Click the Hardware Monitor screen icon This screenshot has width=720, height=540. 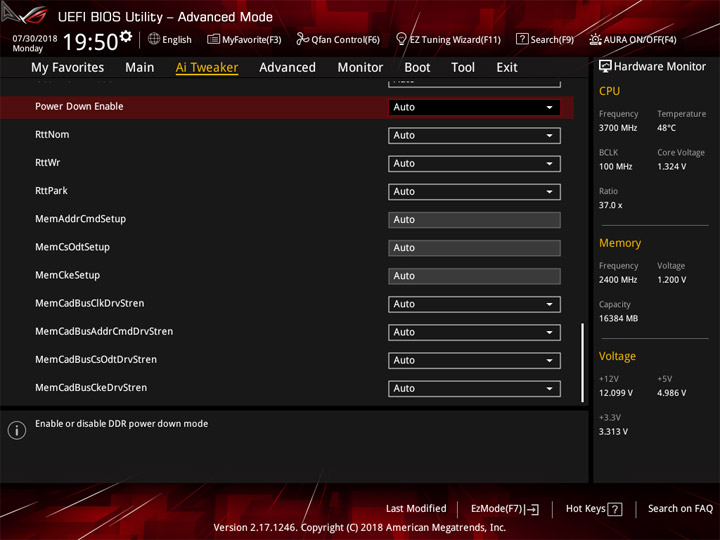(x=605, y=67)
